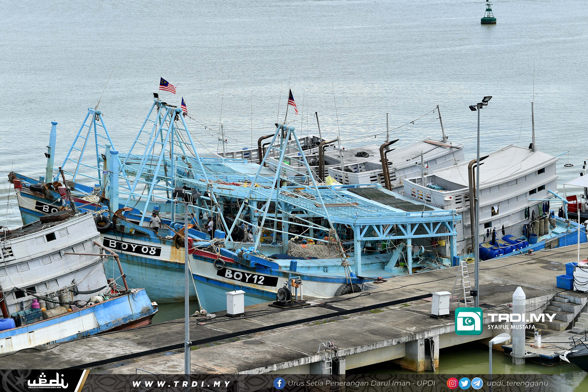Click the green TRDI.MY logo badge

[469, 321]
